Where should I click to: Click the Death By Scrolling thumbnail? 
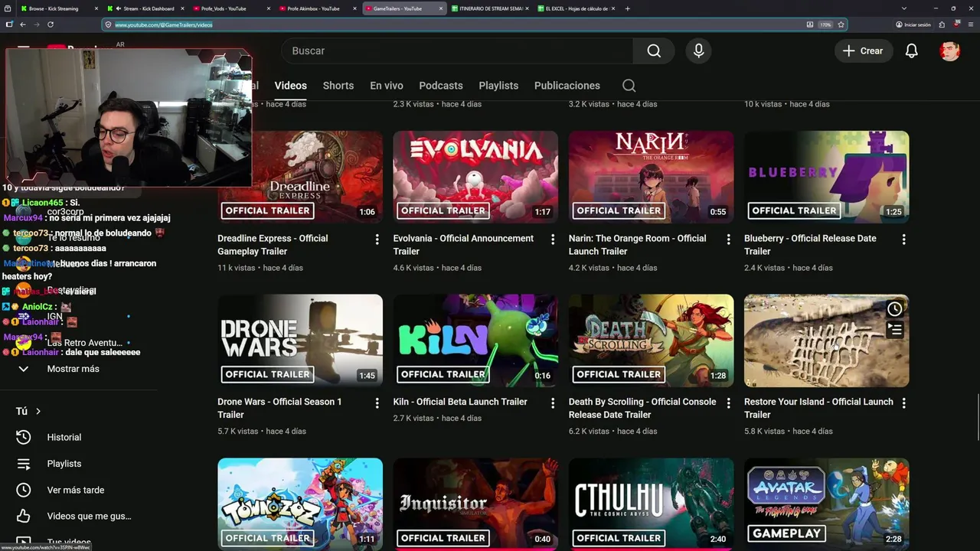pos(651,341)
